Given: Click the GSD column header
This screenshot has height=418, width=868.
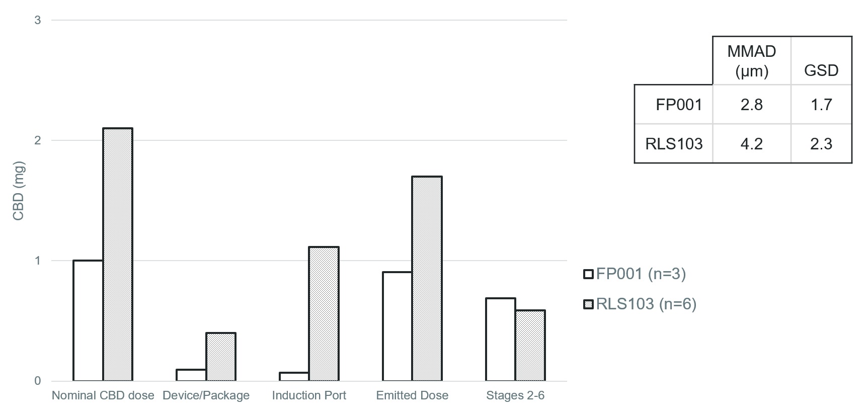Looking at the screenshot, I should (821, 70).
